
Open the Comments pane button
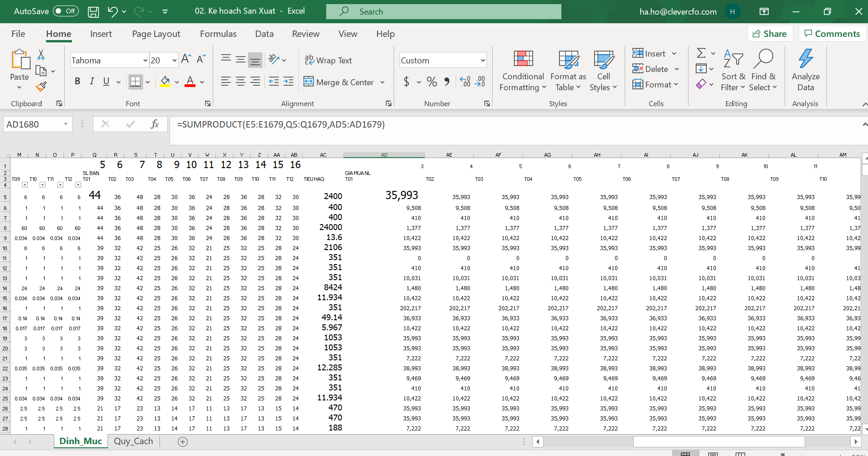(x=832, y=34)
